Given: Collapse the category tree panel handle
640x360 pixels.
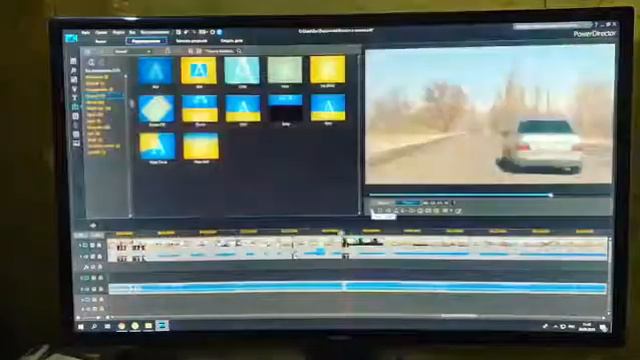Looking at the screenshot, I should click(x=131, y=104).
